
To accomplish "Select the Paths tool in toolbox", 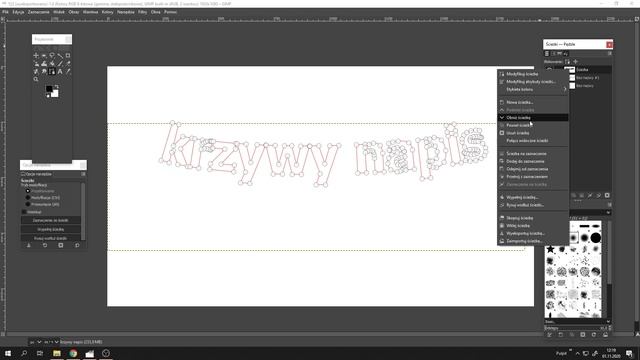I will pyautogui.click(x=52, y=71).
